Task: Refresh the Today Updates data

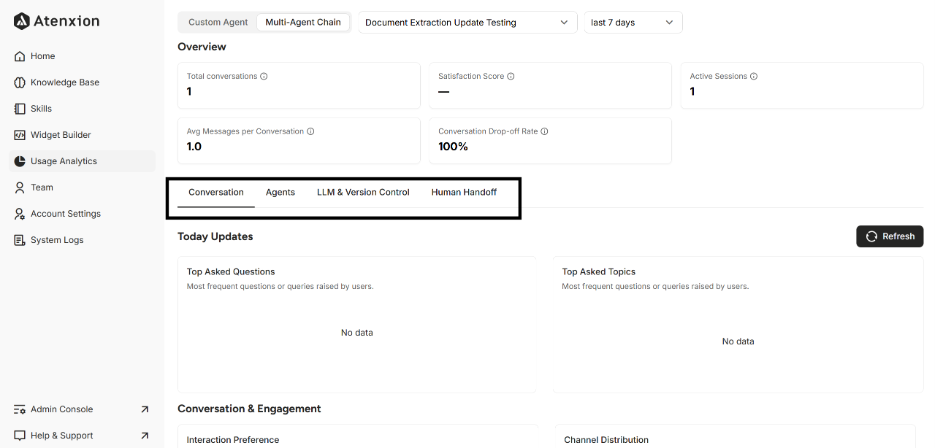Action: point(889,237)
